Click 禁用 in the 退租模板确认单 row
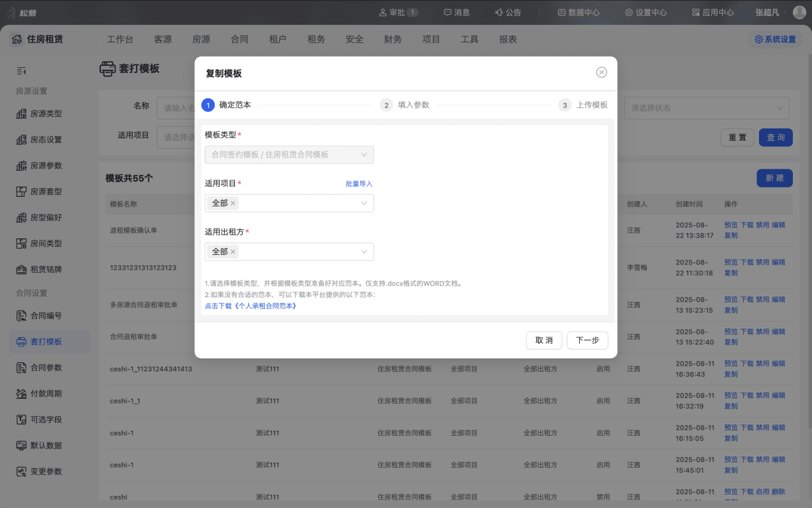The image size is (812, 508). (762, 225)
